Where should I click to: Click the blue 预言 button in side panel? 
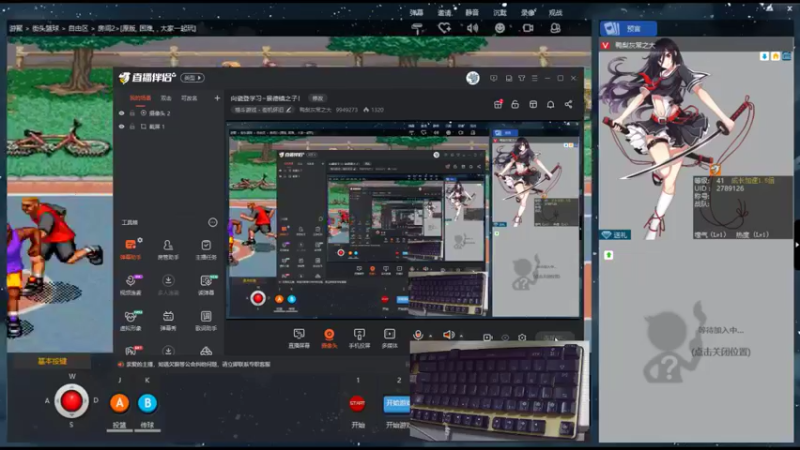coord(628,29)
